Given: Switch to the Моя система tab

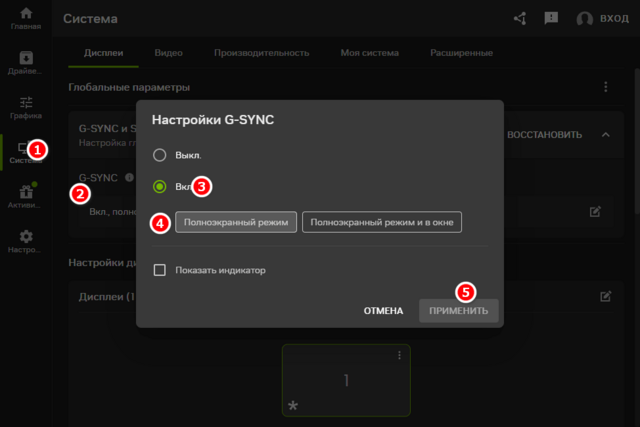Looking at the screenshot, I should coord(370,53).
